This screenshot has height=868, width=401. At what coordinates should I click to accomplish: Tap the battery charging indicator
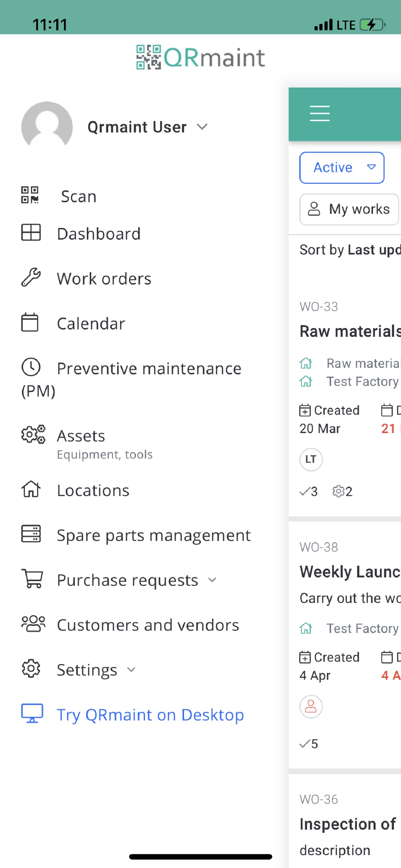373,25
